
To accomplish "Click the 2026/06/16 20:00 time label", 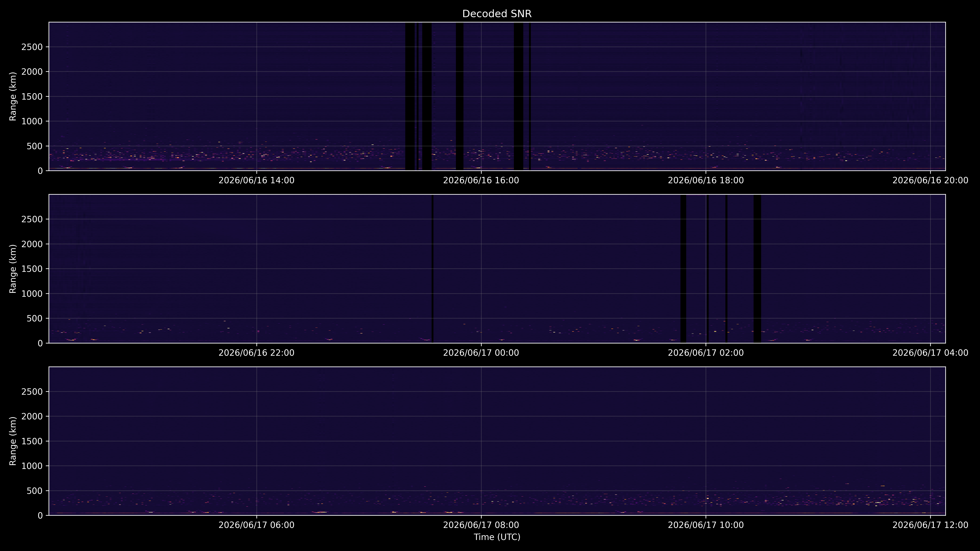I will coord(930,180).
